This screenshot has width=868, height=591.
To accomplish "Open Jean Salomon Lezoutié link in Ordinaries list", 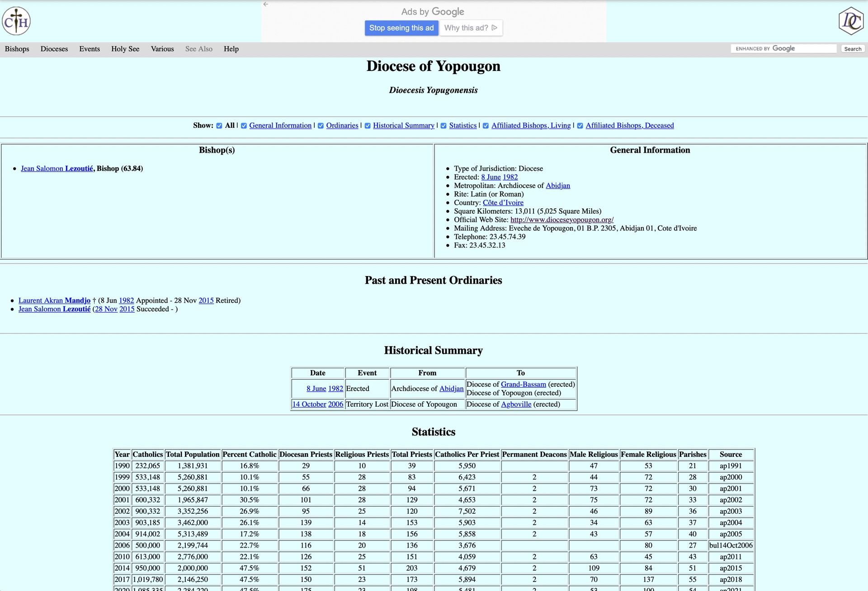I will coord(54,309).
